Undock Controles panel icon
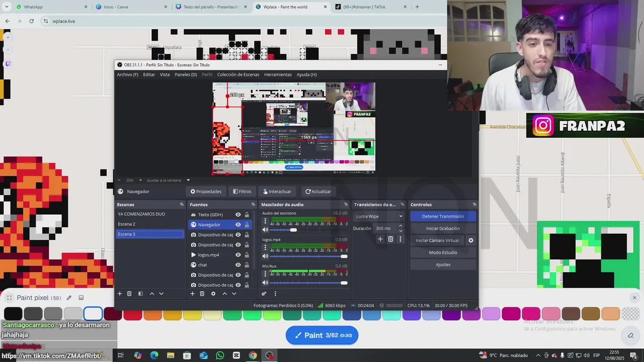 point(474,205)
